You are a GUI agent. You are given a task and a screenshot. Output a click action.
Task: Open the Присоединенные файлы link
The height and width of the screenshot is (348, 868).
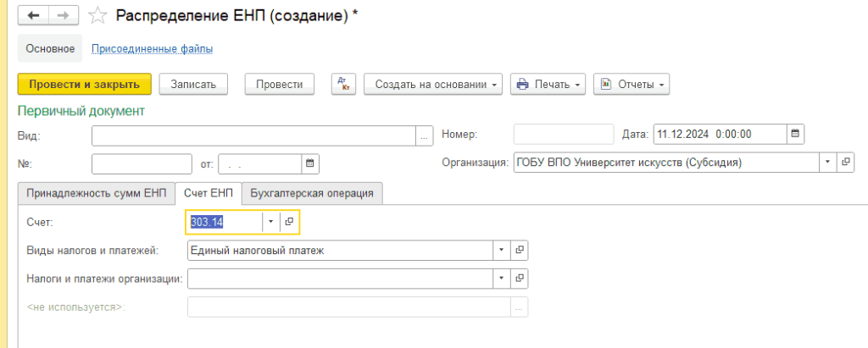[152, 49]
